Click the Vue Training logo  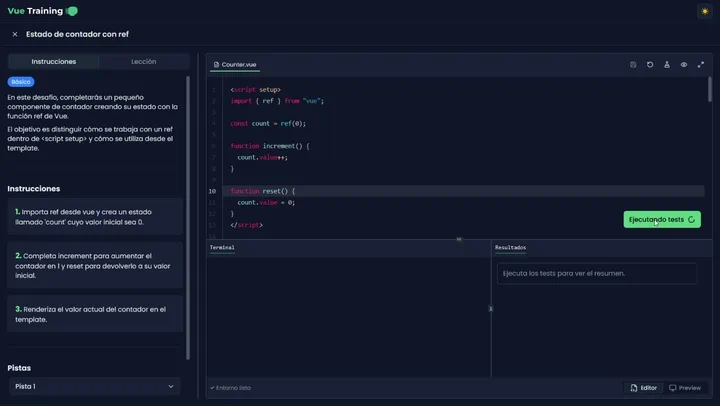click(42, 11)
